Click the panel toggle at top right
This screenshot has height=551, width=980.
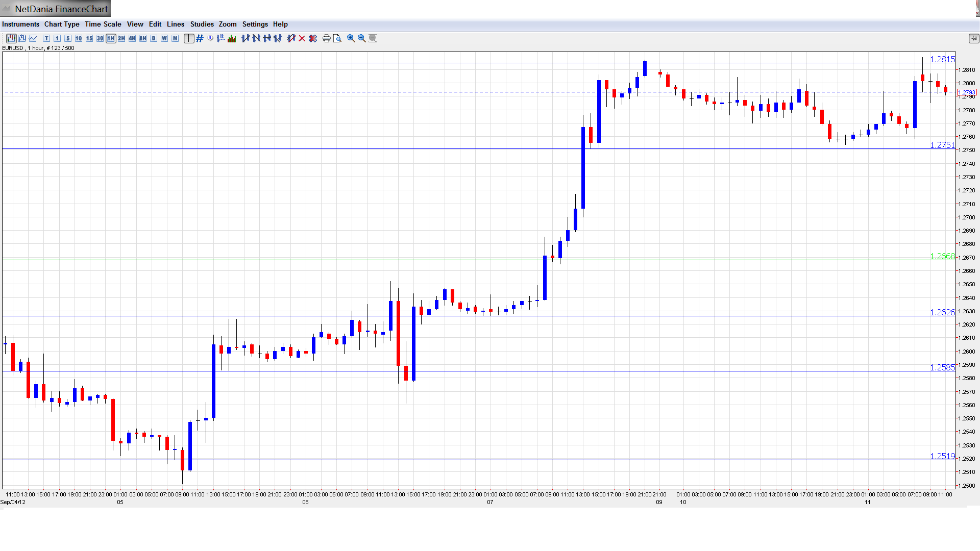973,38
